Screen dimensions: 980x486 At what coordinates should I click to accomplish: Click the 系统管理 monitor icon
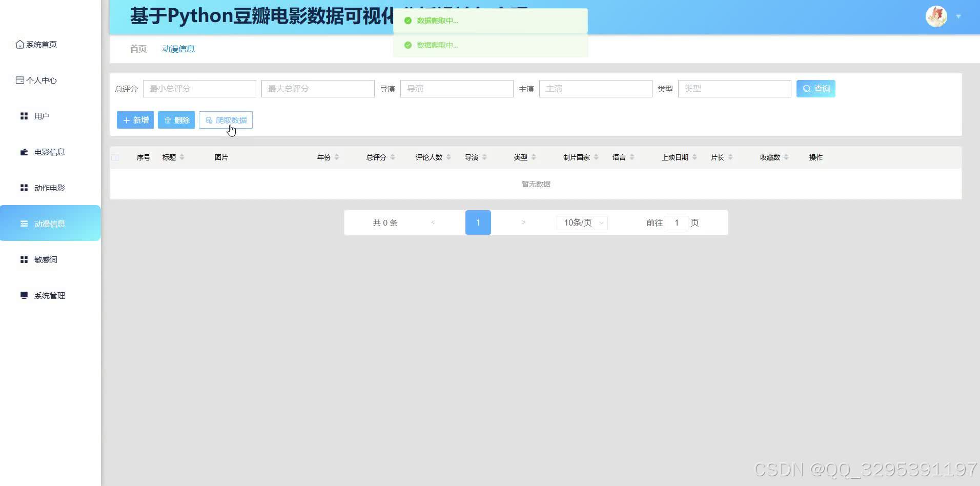point(23,295)
